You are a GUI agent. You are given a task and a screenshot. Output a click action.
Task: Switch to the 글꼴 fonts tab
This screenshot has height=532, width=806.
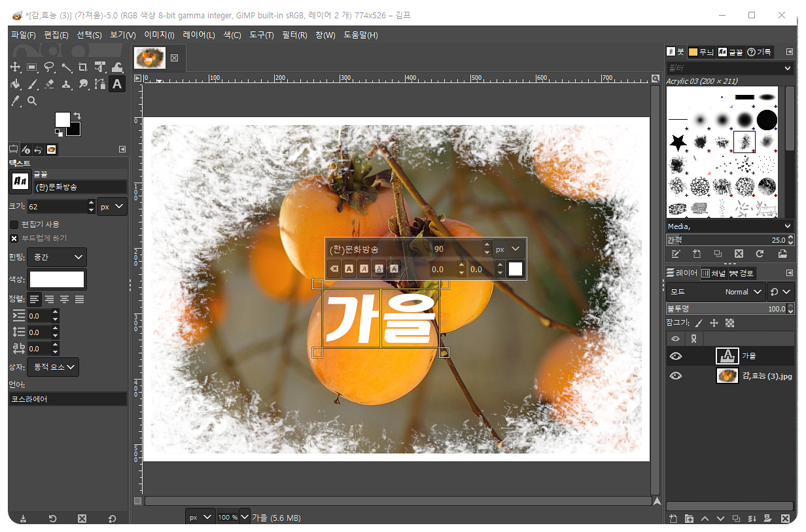(730, 52)
